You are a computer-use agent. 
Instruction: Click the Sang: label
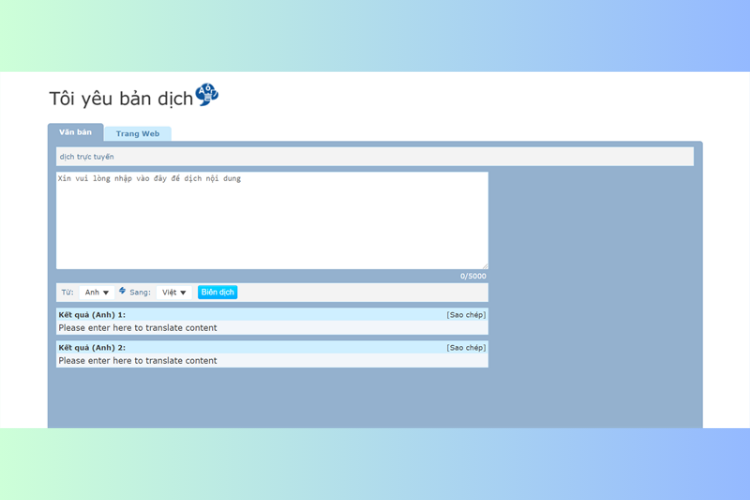point(140,292)
